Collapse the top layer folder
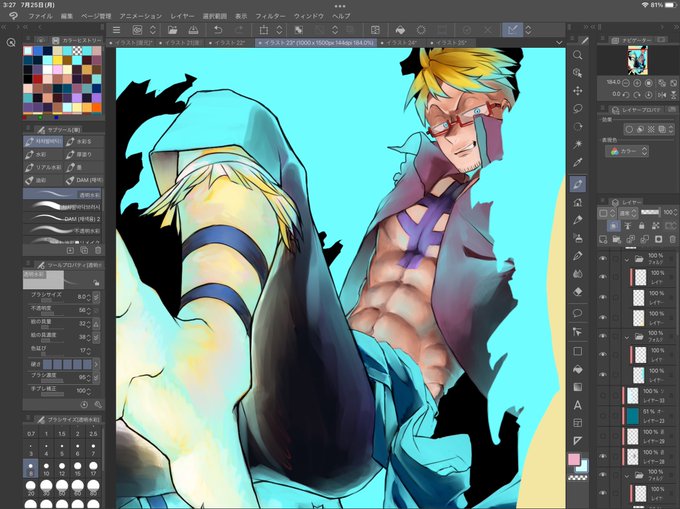The height and width of the screenshot is (509, 680). click(627, 259)
